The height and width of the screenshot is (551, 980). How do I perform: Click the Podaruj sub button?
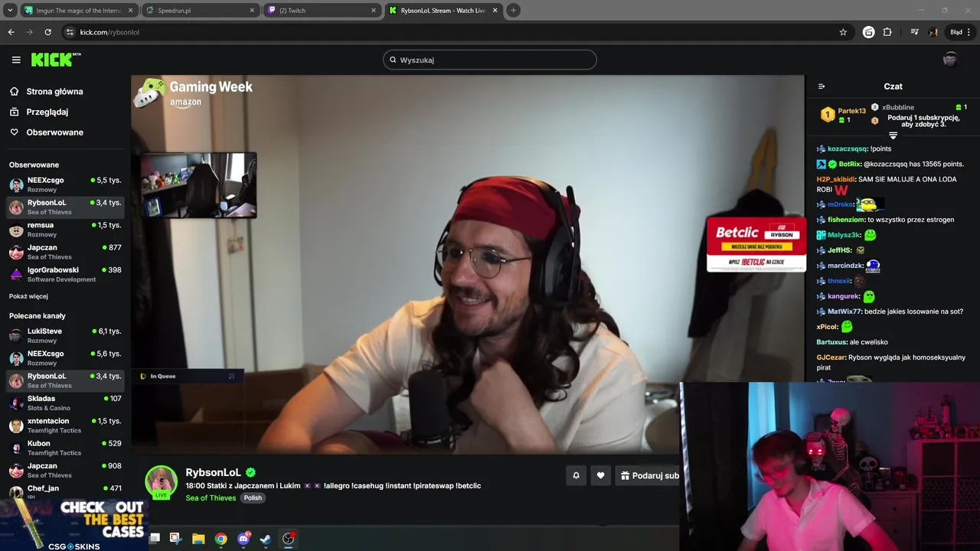tap(649, 475)
